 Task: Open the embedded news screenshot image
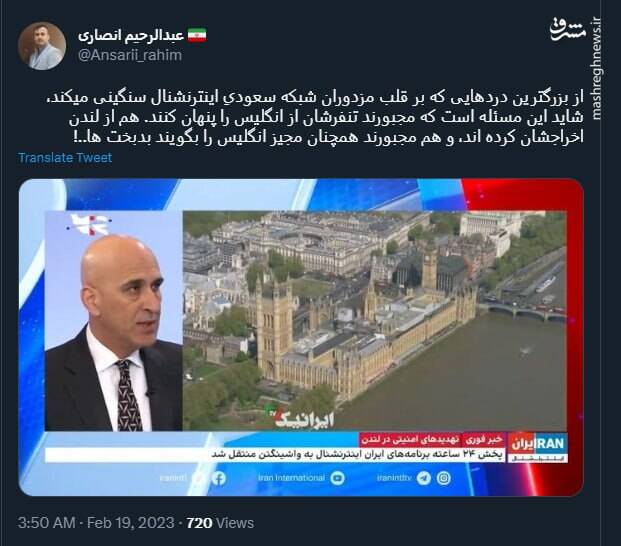click(x=301, y=337)
